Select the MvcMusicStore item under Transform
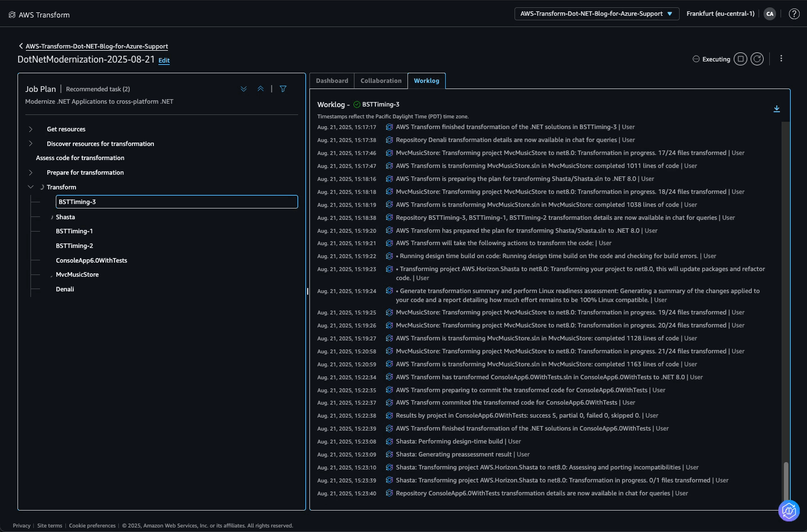The height and width of the screenshot is (532, 807). [x=77, y=274]
